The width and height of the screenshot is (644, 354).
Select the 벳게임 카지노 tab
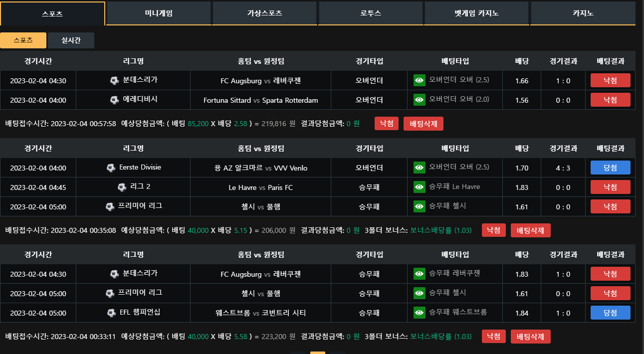[476, 13]
